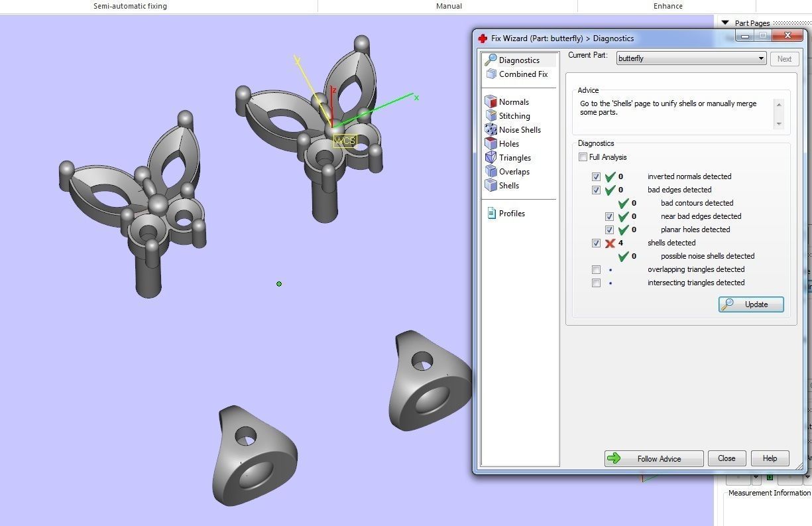Uncheck planar holes detected checkbox
Viewport: 812px width, 526px height.
click(x=609, y=230)
